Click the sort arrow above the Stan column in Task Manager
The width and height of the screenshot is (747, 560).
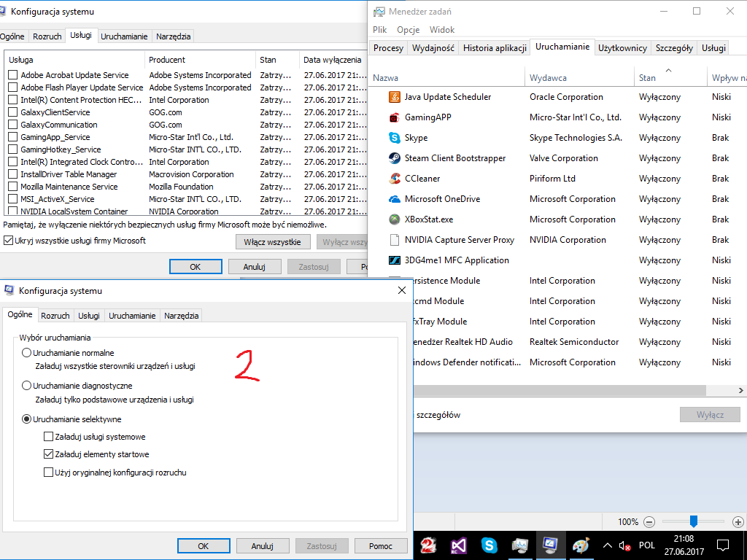(x=668, y=71)
